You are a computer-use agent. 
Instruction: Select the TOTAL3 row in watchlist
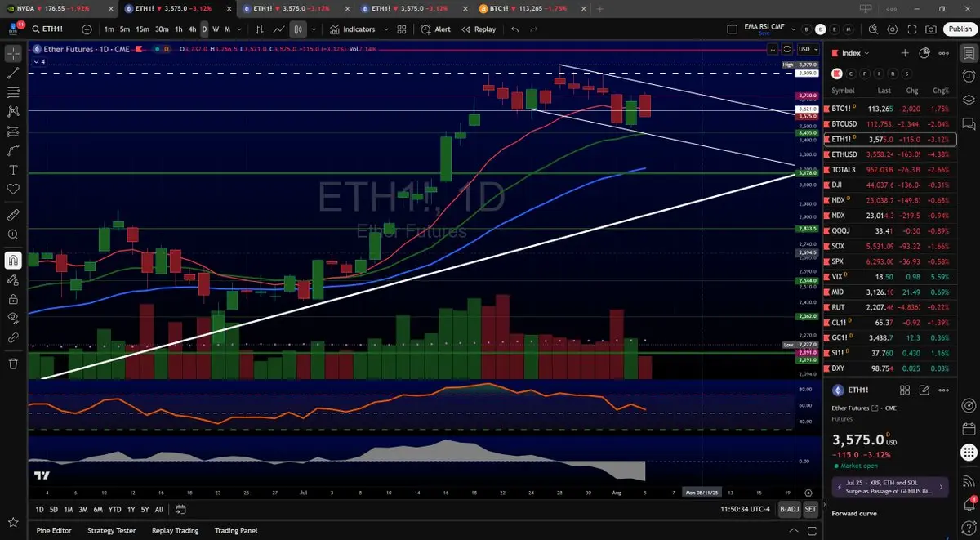click(890, 169)
